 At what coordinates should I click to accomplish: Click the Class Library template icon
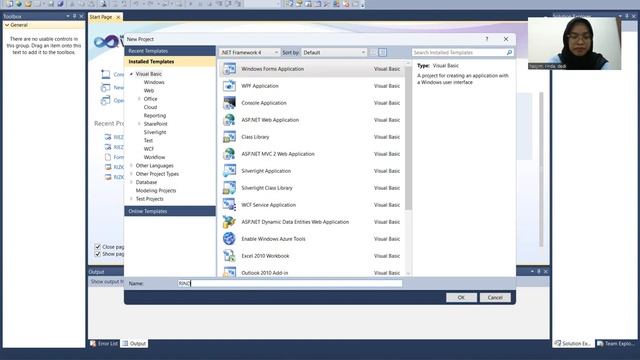229,137
